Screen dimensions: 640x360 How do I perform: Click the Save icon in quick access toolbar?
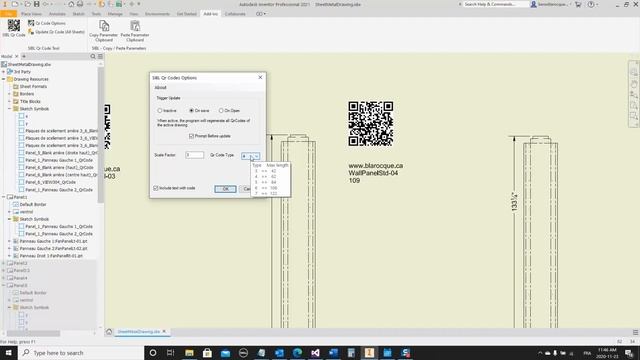[36, 4]
